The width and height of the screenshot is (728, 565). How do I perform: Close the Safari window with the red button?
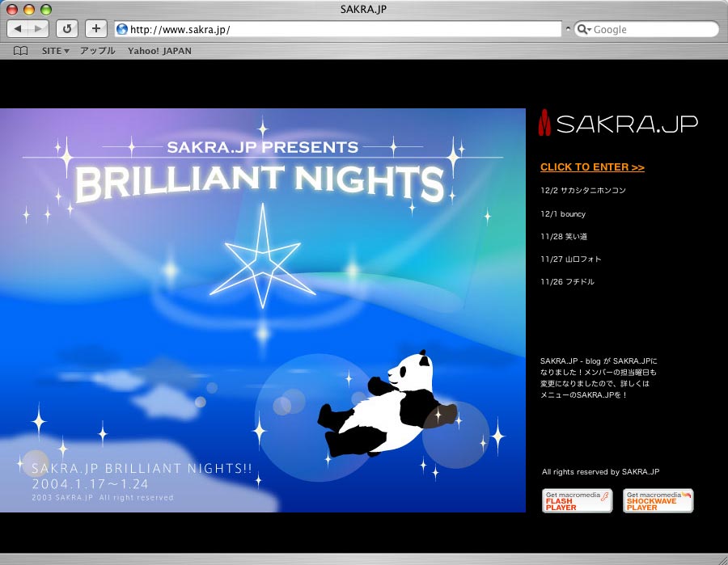click(x=12, y=9)
